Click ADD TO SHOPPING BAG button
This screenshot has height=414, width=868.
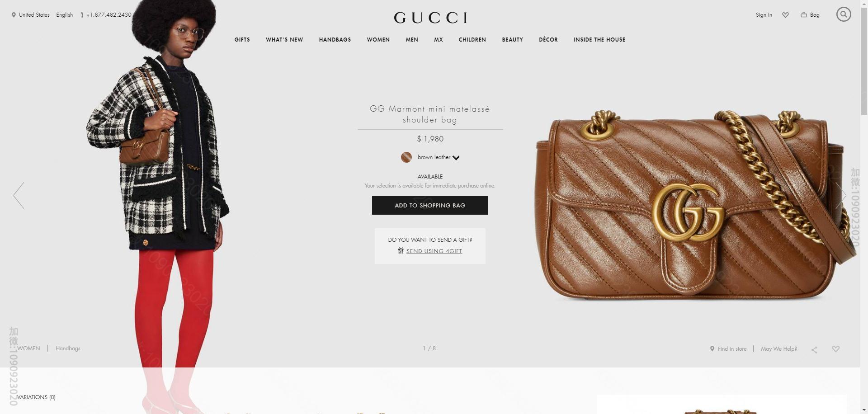(x=430, y=205)
